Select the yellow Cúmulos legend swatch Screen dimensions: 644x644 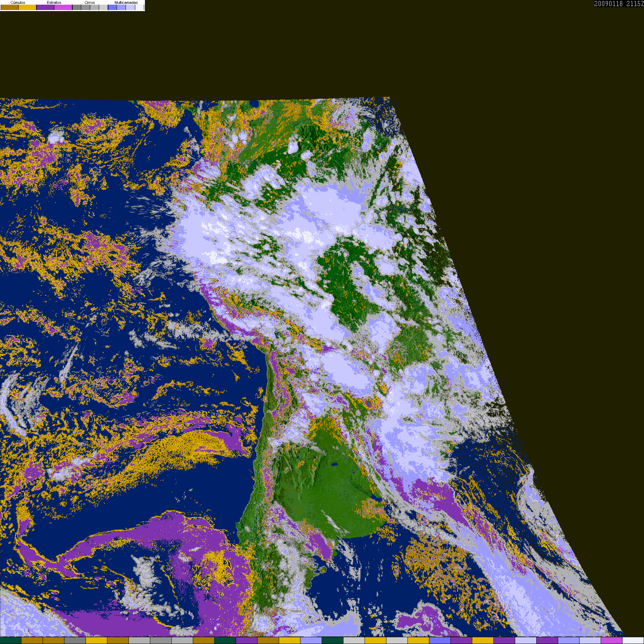click(x=28, y=8)
